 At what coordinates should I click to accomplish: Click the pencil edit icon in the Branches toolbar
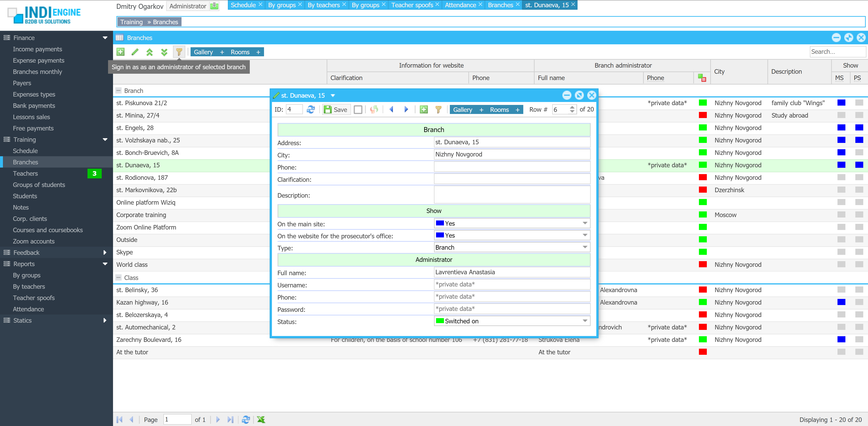tap(135, 52)
